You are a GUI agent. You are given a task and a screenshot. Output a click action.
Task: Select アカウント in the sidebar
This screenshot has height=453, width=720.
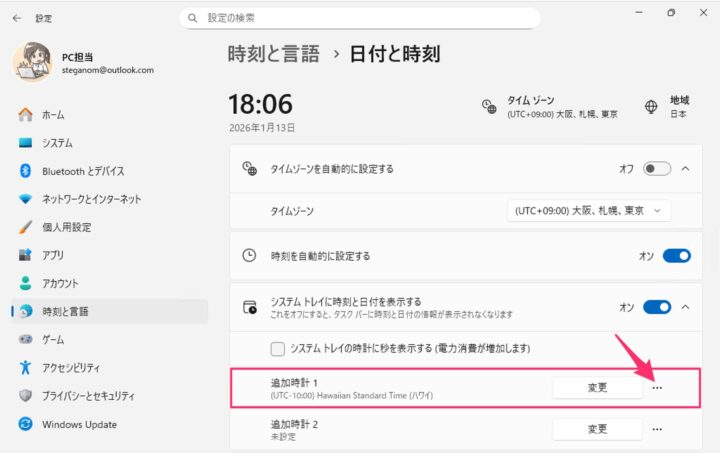pos(59,283)
